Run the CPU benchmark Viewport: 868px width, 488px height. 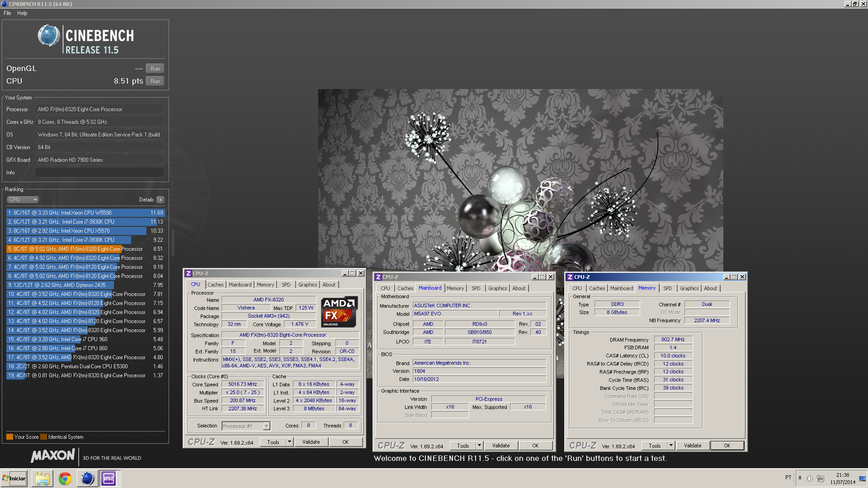point(155,81)
